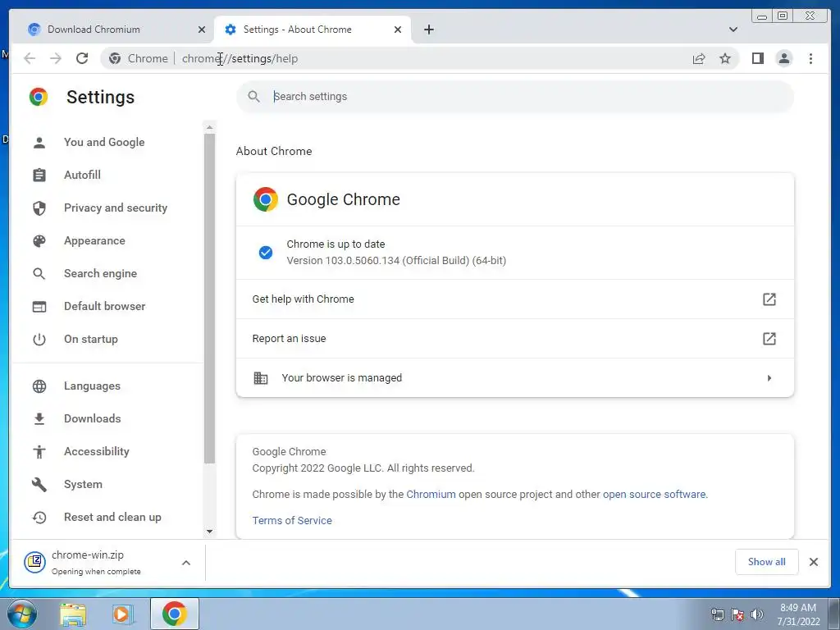Screen dimensions: 840x630
Task: Click the Privacy and security shield icon
Action: click(x=39, y=208)
